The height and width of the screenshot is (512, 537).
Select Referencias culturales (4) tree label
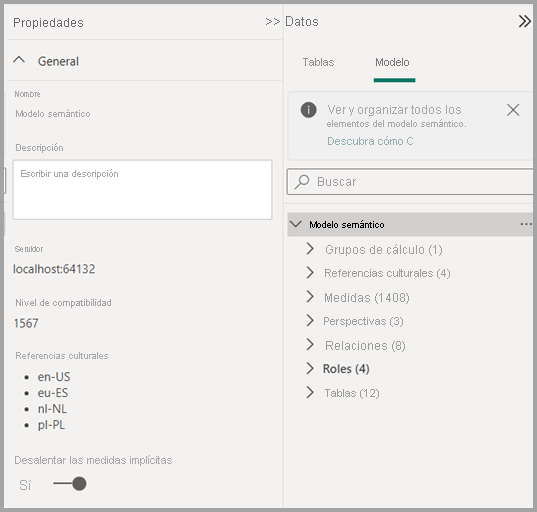click(387, 273)
